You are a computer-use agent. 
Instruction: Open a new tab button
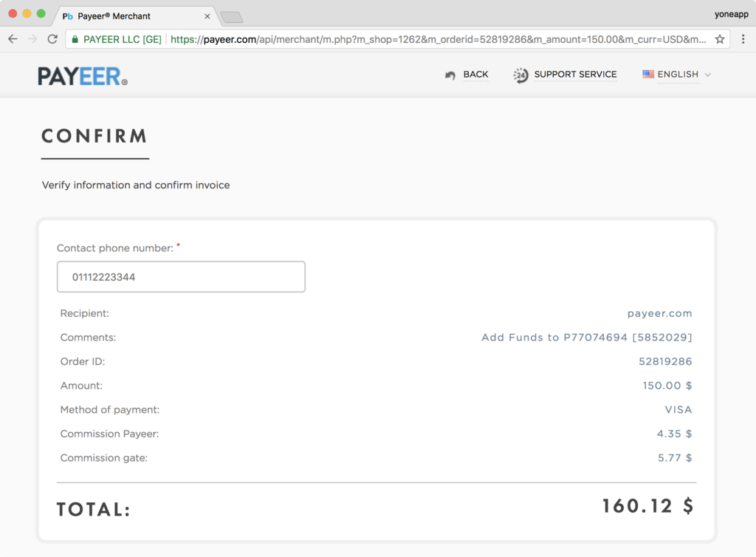click(x=232, y=18)
